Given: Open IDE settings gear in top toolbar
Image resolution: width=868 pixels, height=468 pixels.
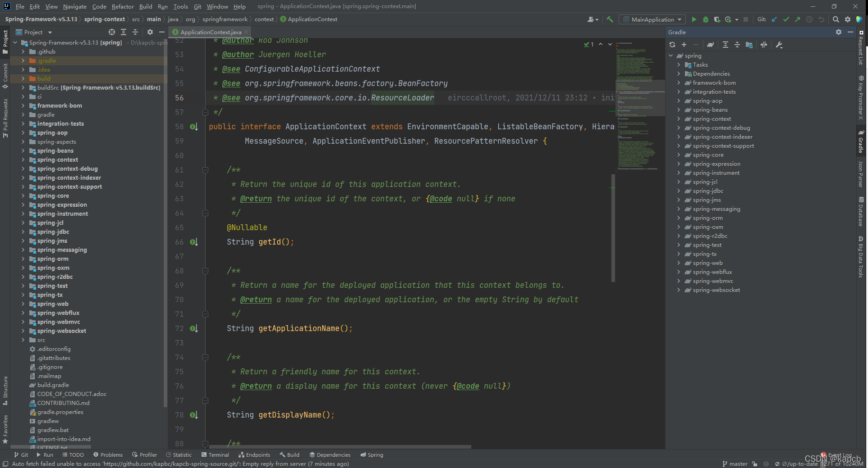Looking at the screenshot, I should (x=848, y=19).
